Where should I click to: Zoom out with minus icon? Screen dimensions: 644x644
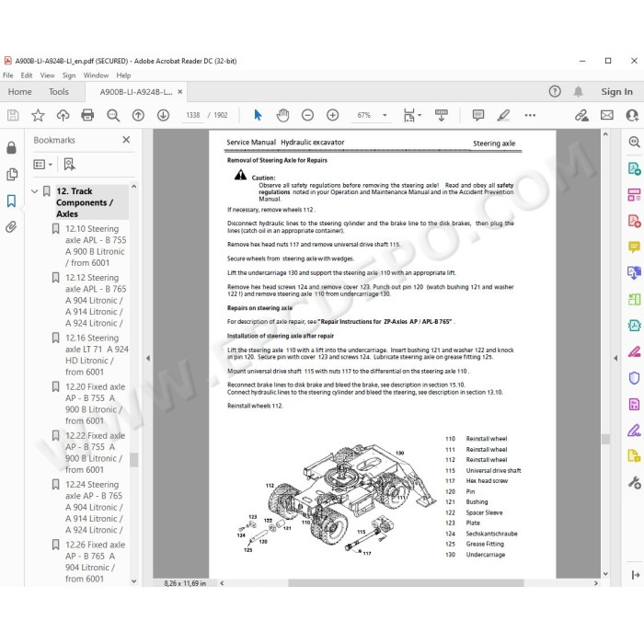(307, 115)
